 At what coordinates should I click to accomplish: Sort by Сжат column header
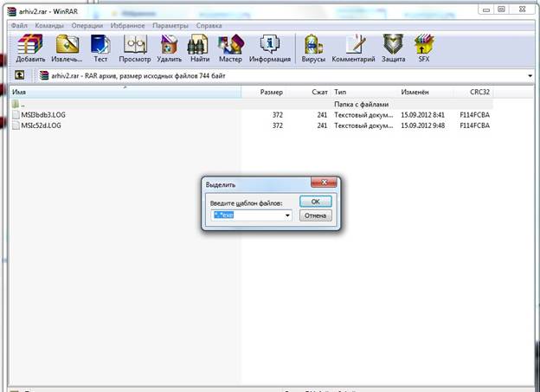(x=308, y=92)
